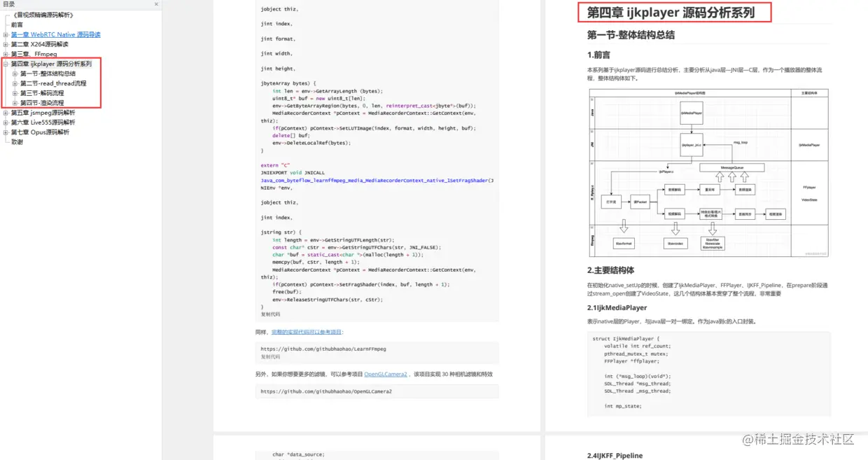Click the jstring str) { code line
868x460 pixels.
click(x=281, y=232)
